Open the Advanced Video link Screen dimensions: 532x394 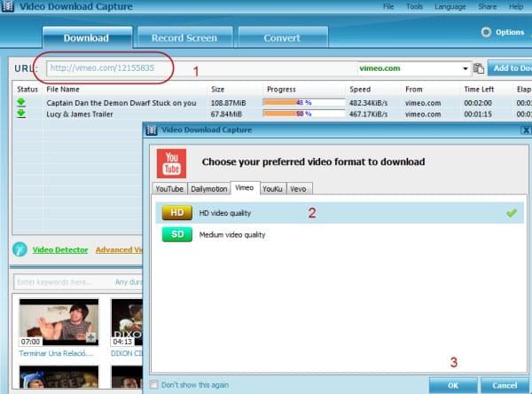pyautogui.click(x=119, y=250)
